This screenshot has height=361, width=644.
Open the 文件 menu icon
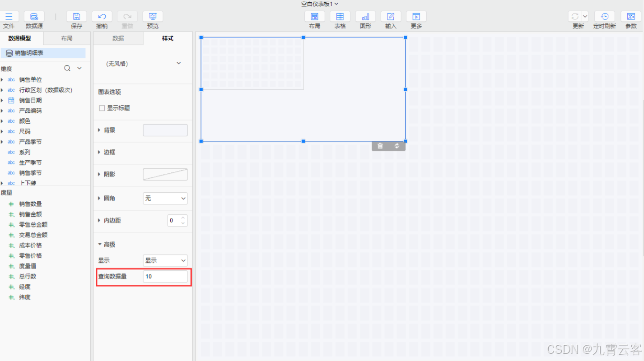tap(9, 17)
